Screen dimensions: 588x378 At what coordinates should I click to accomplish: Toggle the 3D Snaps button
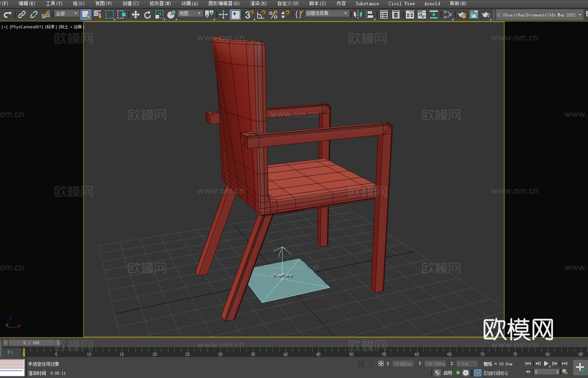coord(249,14)
